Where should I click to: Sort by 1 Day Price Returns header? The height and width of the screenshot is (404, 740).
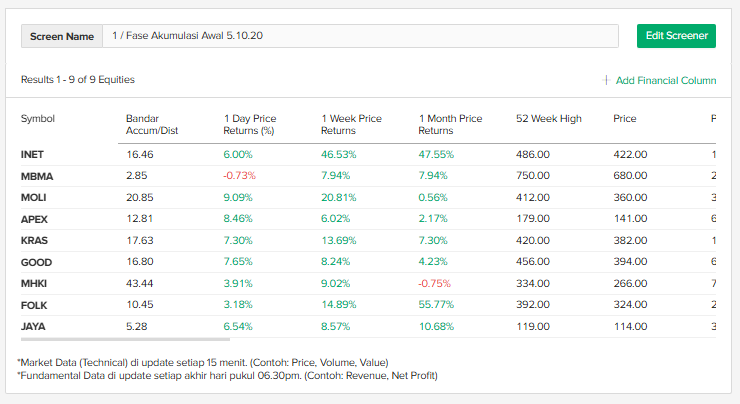[x=249, y=124]
